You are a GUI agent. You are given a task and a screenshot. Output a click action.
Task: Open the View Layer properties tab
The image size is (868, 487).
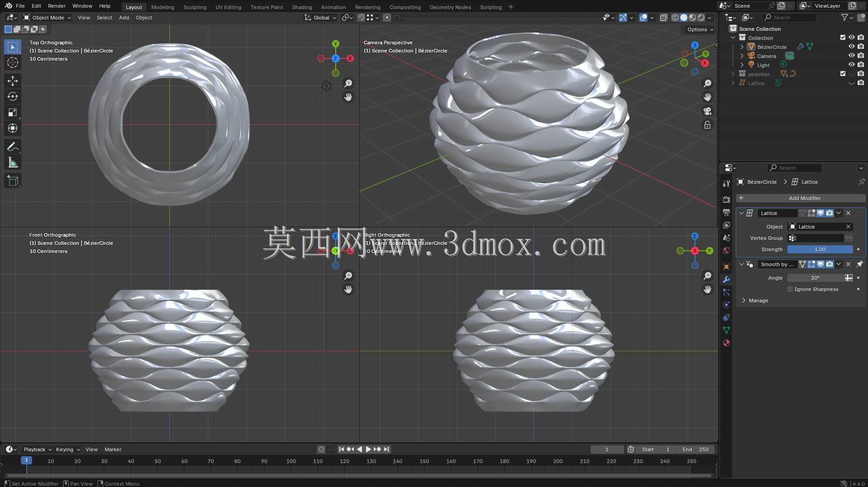tap(726, 225)
